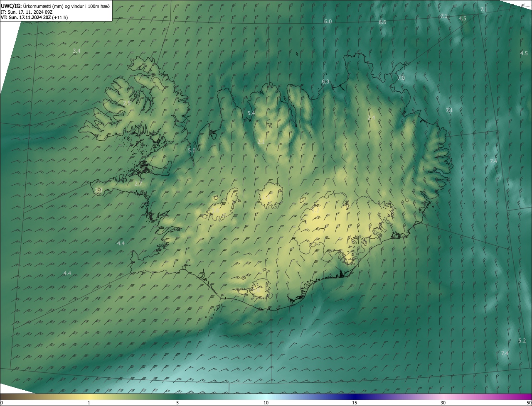The width and height of the screenshot is (532, 406).
Task: Click the 2.1 value on the map
Action: tap(261, 142)
